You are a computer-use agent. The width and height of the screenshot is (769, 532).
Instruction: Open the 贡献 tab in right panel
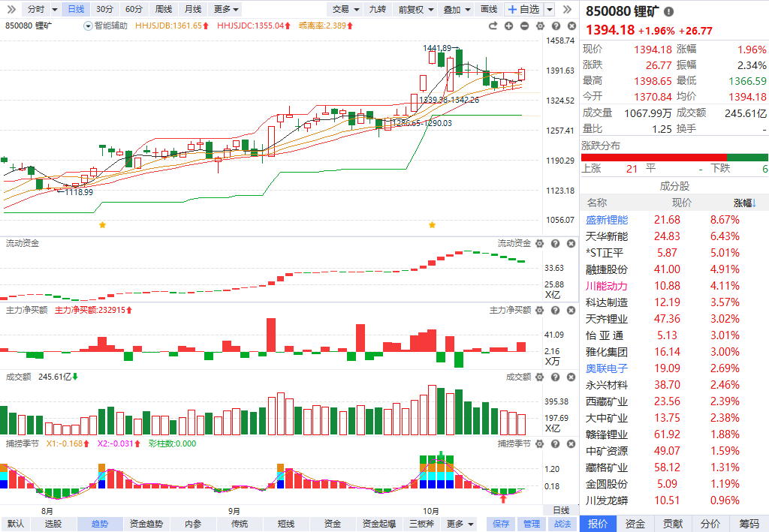tap(673, 524)
